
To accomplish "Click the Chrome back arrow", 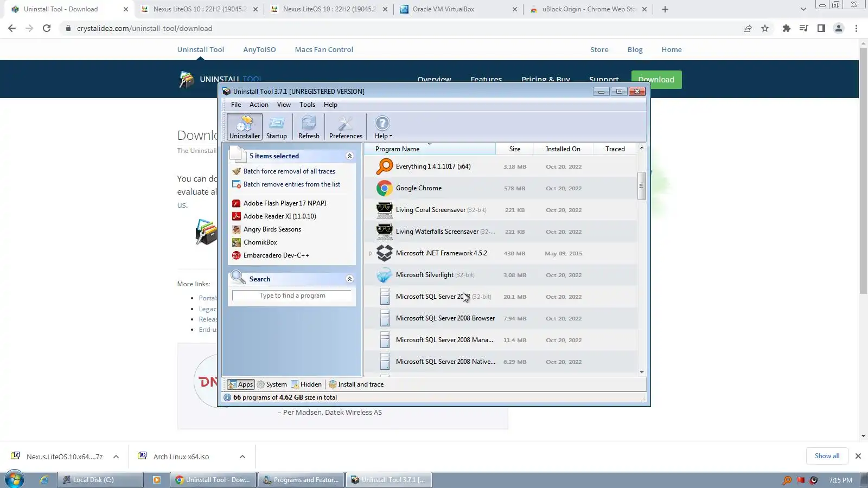I will [12, 28].
